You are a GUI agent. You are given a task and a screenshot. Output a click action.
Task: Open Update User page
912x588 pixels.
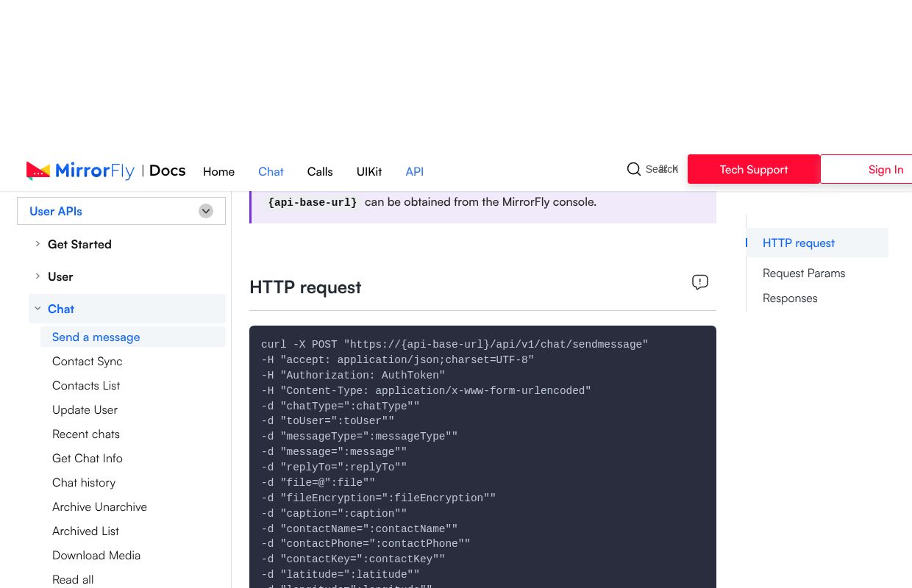(85, 409)
